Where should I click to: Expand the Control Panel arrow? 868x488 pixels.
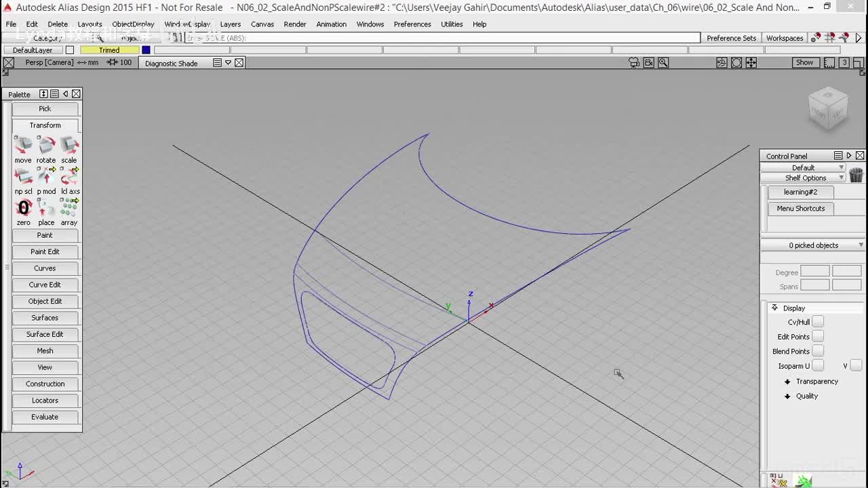[849, 156]
